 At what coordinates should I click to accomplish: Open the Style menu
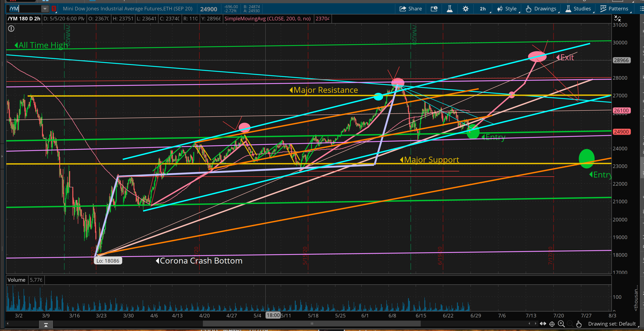(507, 9)
